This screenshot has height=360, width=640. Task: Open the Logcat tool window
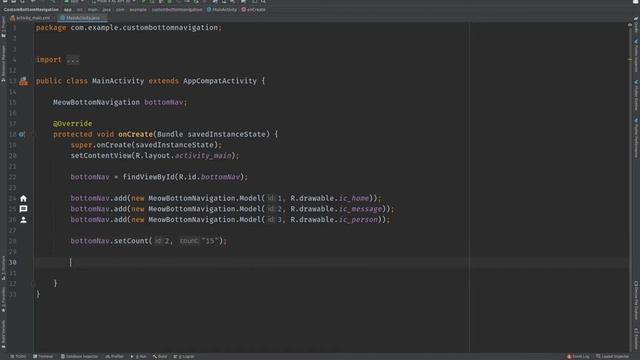coord(184,356)
